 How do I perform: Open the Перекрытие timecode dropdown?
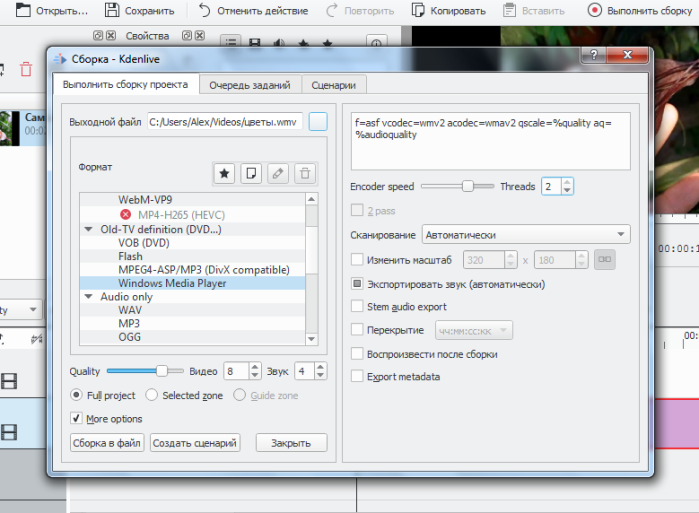(x=473, y=330)
